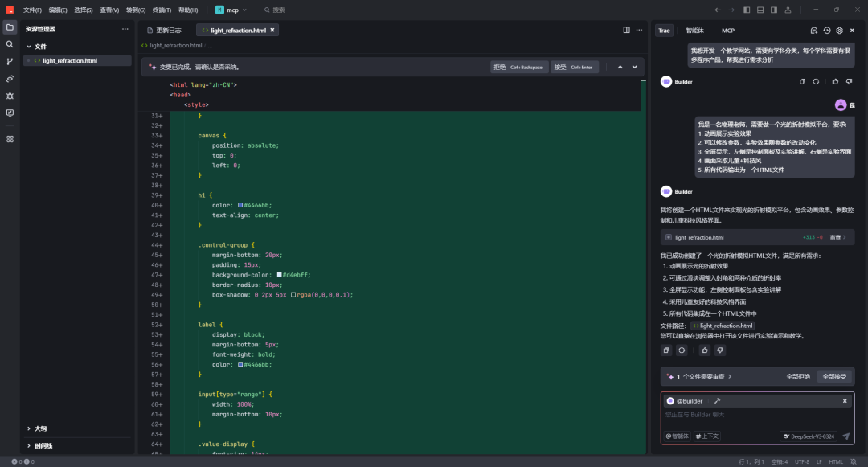Open the Extensions grid icon in sidebar
This screenshot has height=467, width=868.
tap(10, 139)
